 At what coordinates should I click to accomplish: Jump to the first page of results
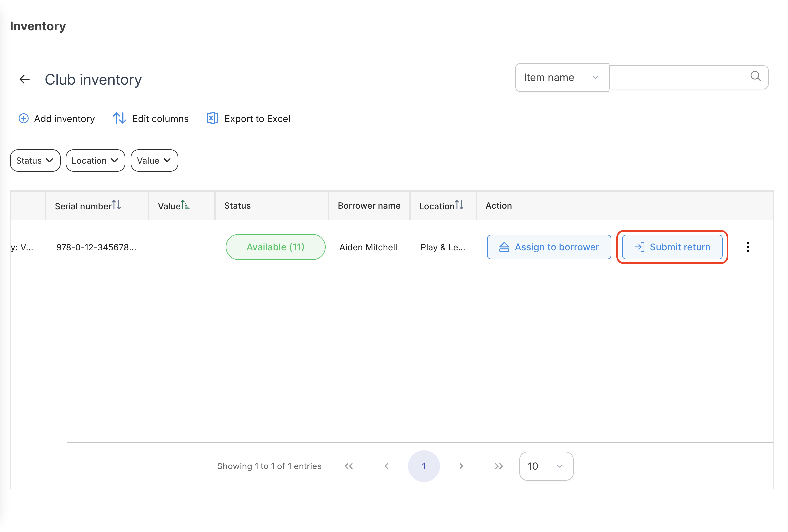click(x=349, y=466)
